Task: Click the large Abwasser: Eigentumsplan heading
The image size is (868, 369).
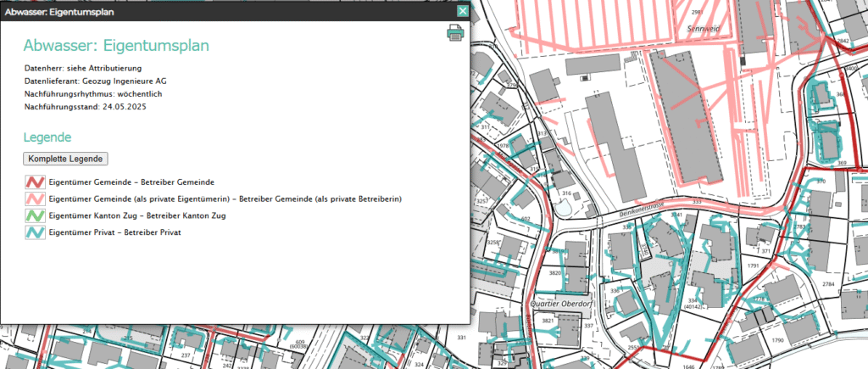Action: pyautogui.click(x=116, y=46)
